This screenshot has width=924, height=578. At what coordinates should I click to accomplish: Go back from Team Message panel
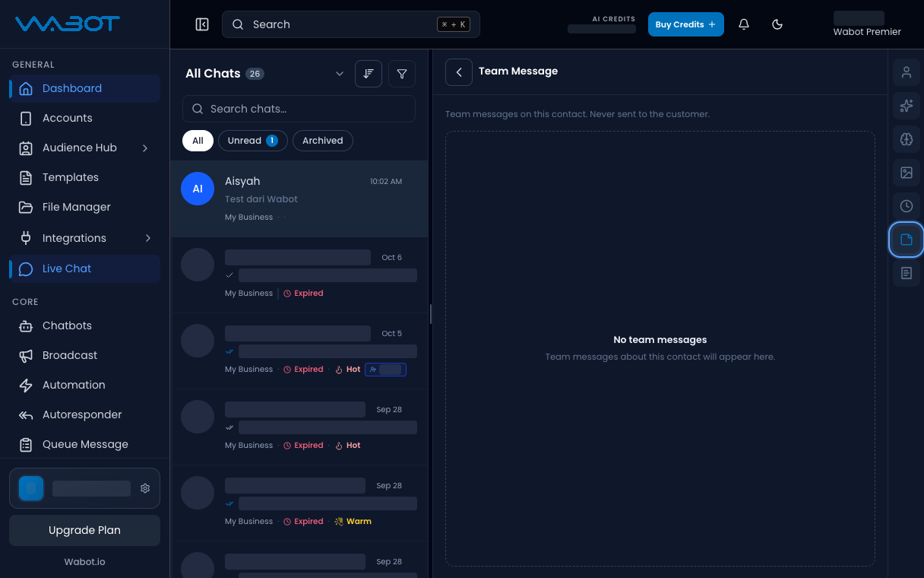pyautogui.click(x=459, y=72)
